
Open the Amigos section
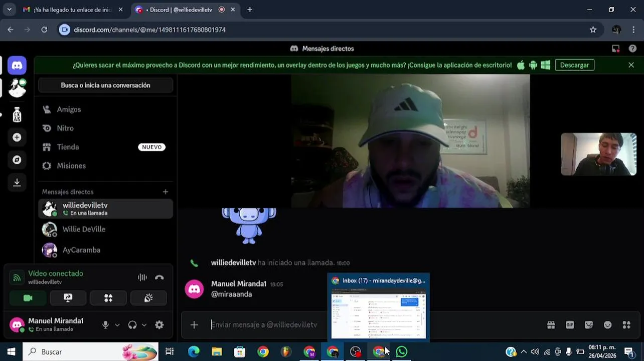point(105,109)
